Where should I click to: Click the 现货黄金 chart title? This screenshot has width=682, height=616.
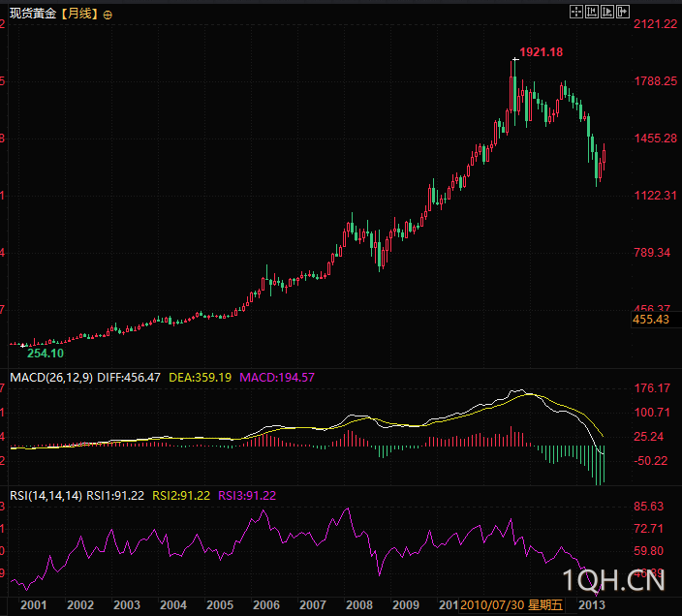point(33,15)
